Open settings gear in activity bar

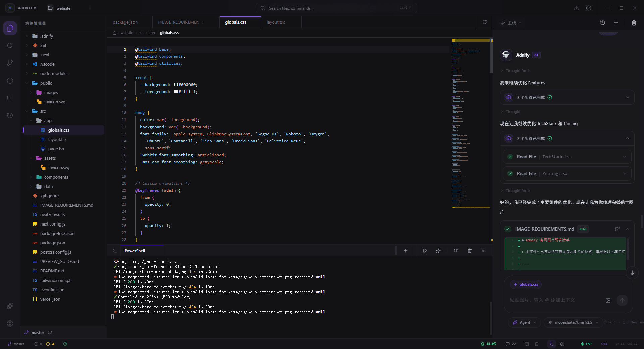point(10,323)
